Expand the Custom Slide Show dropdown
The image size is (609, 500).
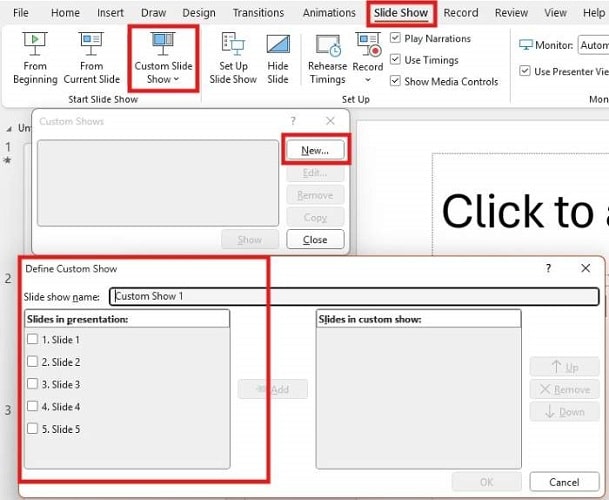(165, 79)
